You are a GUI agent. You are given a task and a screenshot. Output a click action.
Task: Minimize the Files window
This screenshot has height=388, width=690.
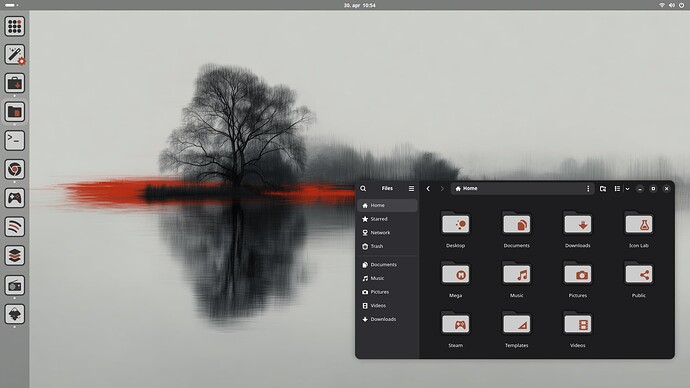click(x=640, y=189)
